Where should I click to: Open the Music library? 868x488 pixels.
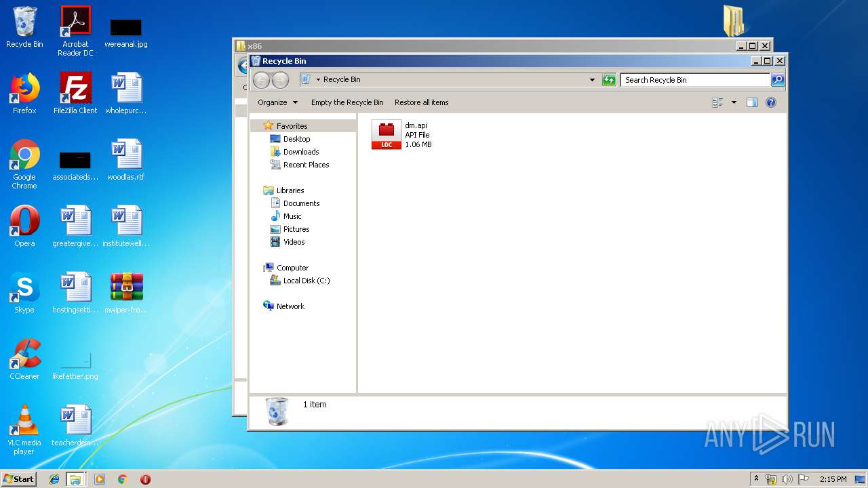[x=286, y=216]
